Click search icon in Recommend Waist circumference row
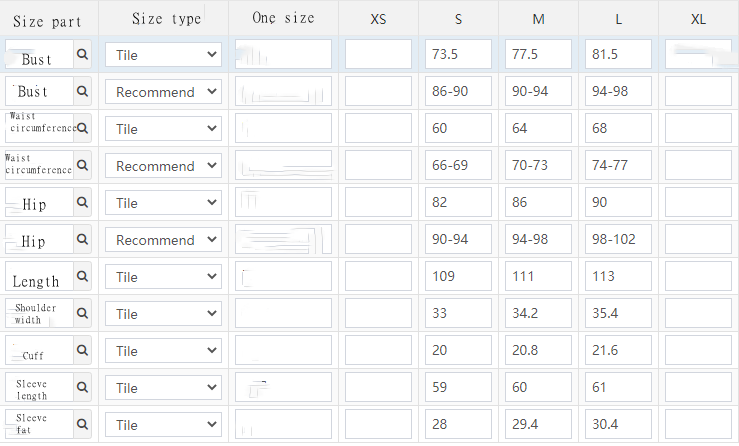This screenshot has height=446, width=739. [82, 166]
